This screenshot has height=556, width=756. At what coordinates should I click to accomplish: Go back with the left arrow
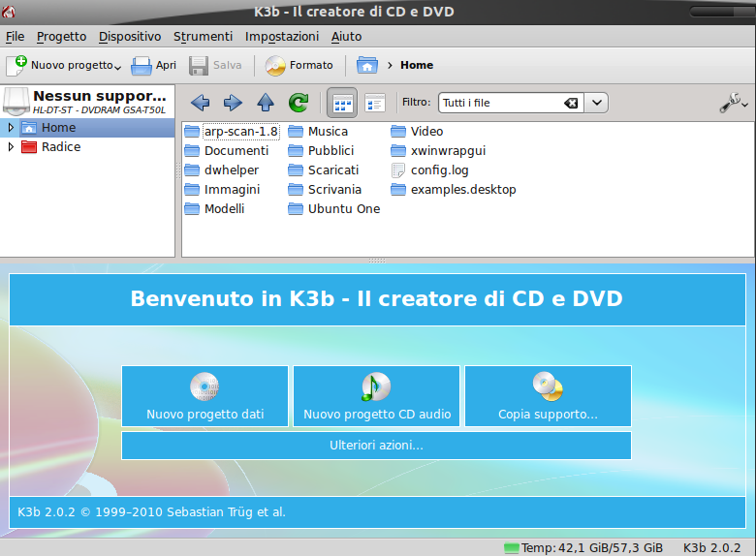coord(200,103)
